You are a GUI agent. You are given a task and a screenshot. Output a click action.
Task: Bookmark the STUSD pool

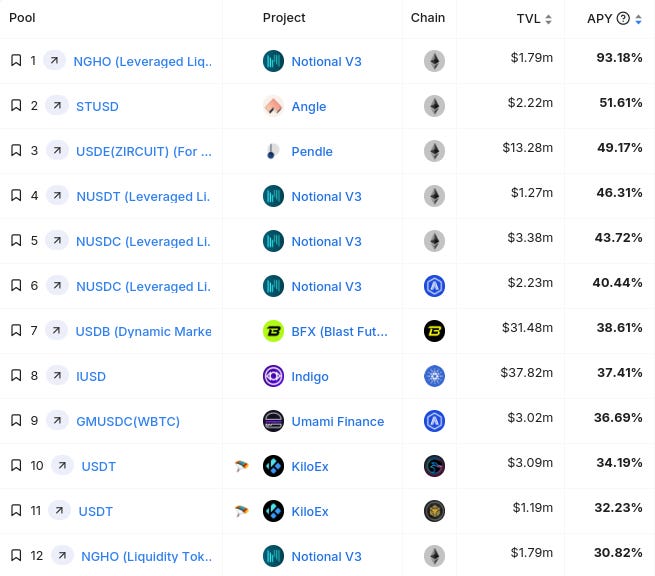[16, 105]
